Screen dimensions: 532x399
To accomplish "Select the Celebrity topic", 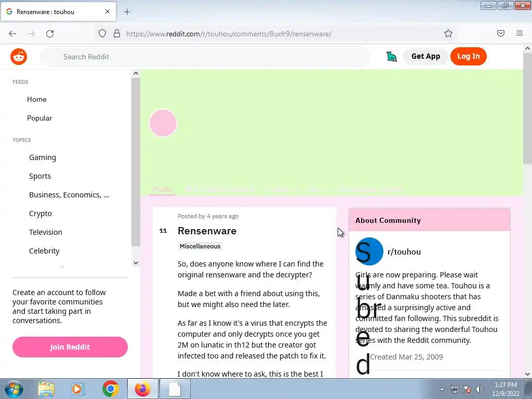I will point(44,251).
